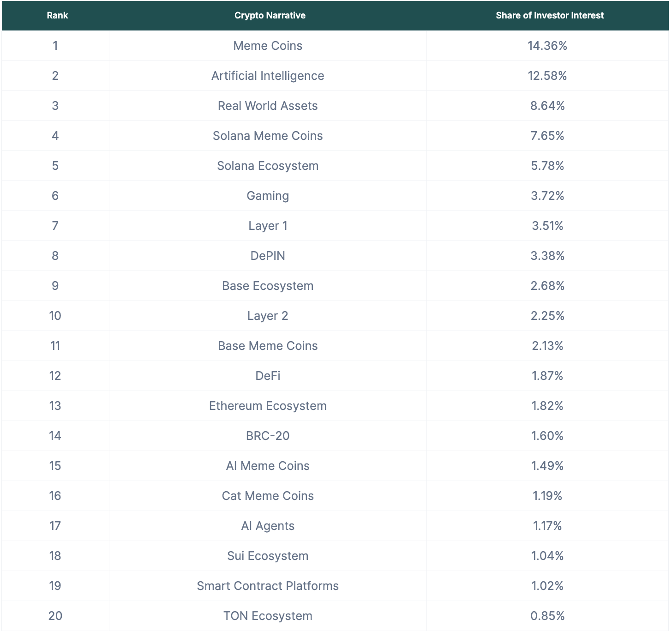
Task: Select the 1.87% share value
Action: [x=547, y=376]
